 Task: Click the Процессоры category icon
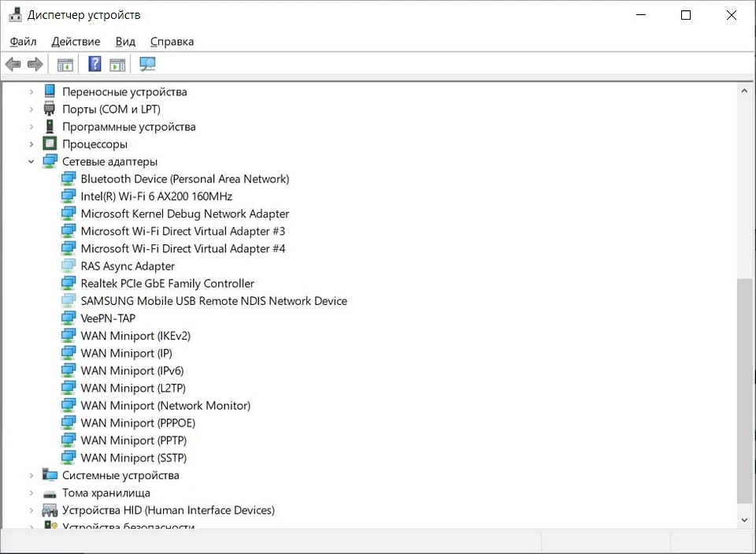pyautogui.click(x=50, y=144)
